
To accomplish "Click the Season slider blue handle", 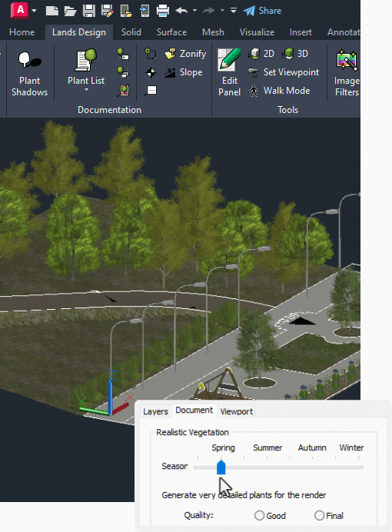I will 221,467.
